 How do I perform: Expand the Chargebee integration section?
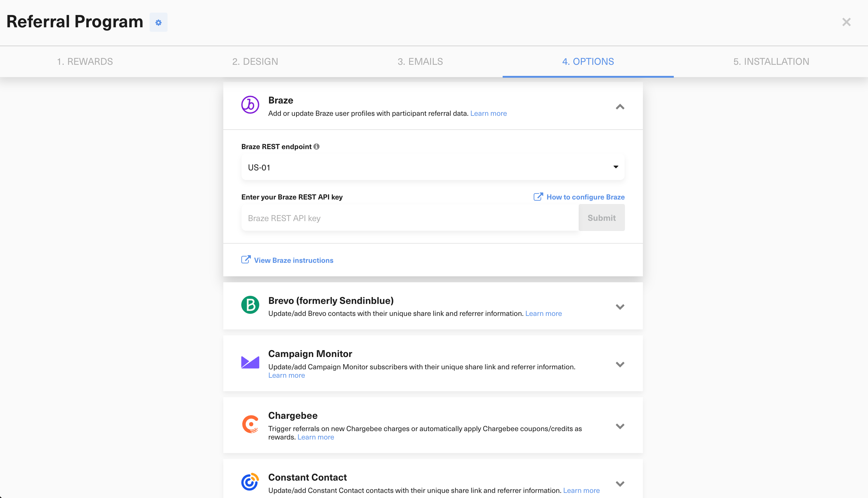click(620, 426)
